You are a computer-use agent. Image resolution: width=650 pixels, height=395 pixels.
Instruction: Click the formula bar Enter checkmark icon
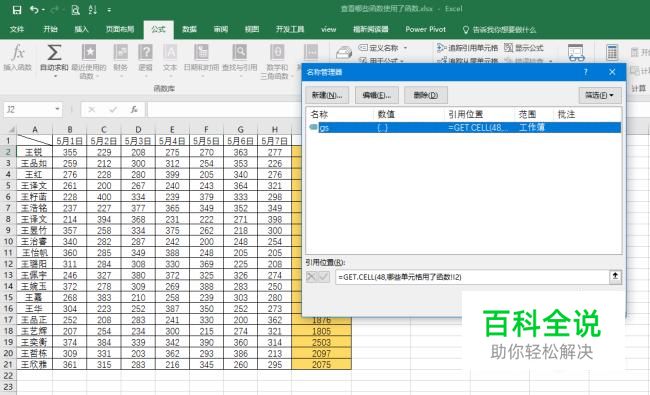pyautogui.click(x=113, y=109)
